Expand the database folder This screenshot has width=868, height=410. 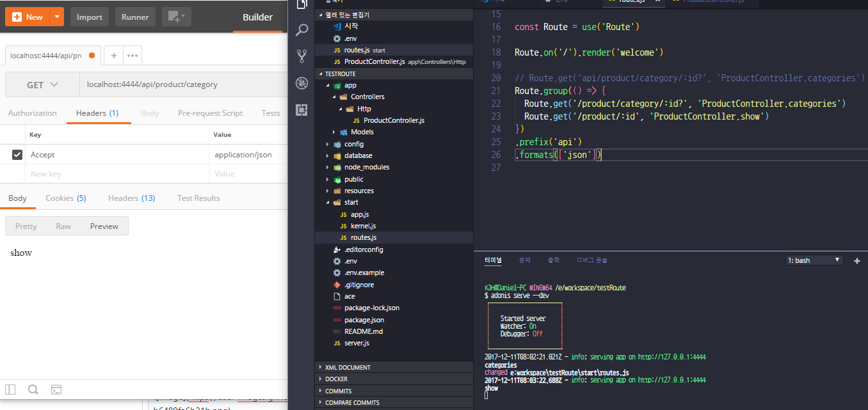[x=328, y=155]
